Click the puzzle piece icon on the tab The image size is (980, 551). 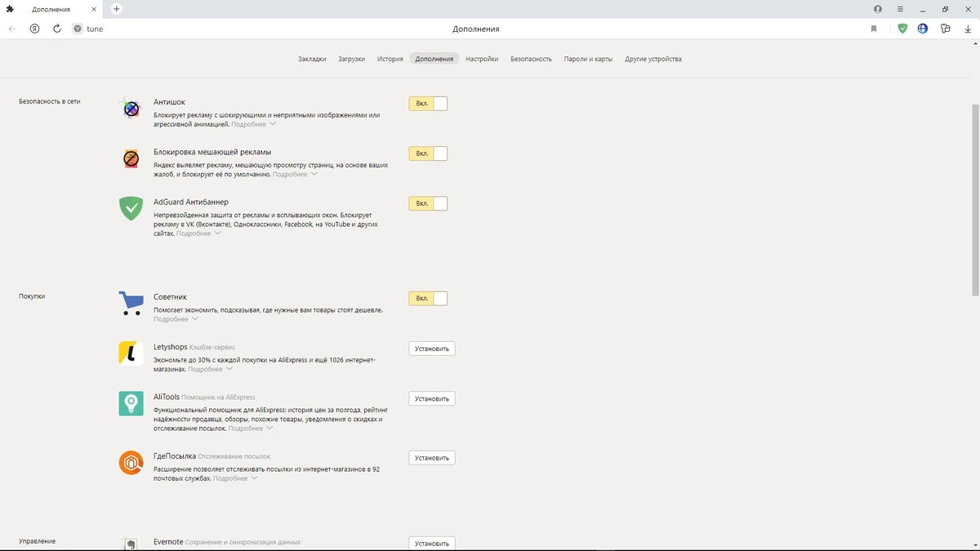pos(10,9)
